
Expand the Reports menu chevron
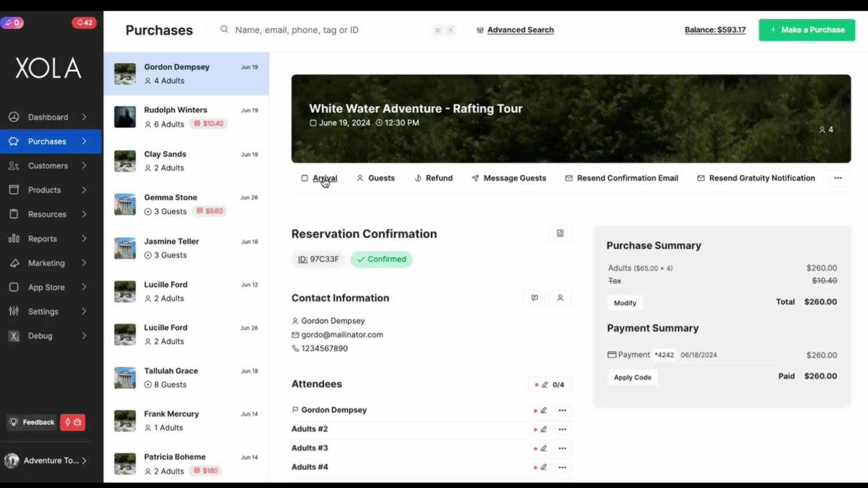point(84,238)
